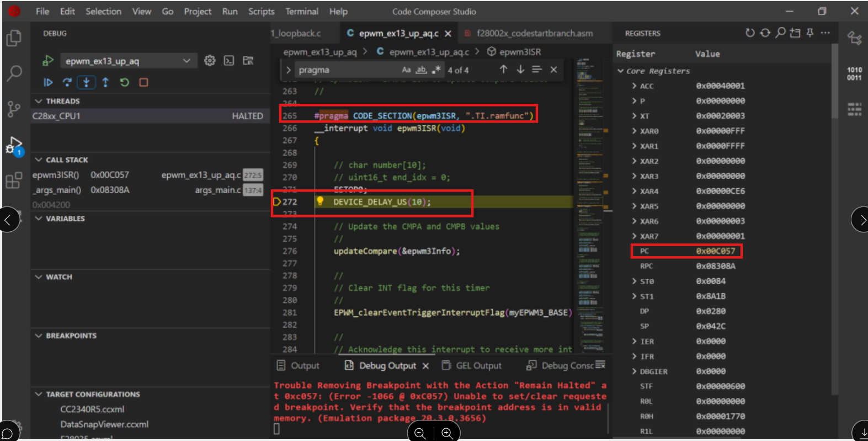Refresh the Registers view
This screenshot has height=441, width=868.
tap(750, 33)
